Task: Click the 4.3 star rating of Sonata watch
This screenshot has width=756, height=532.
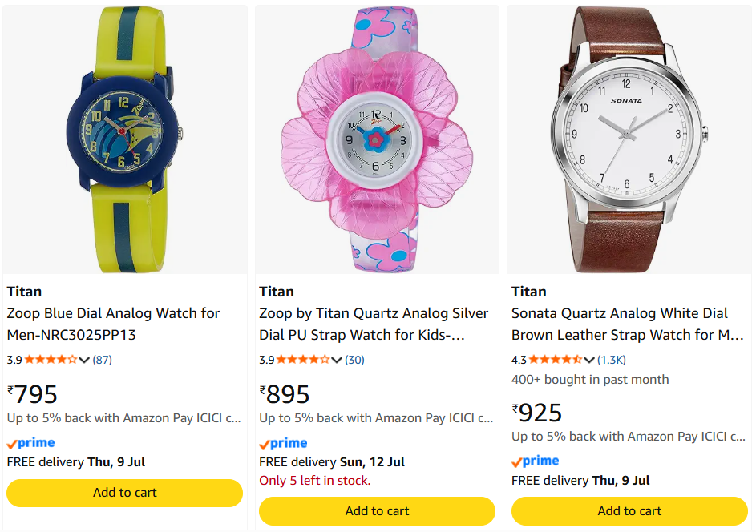Action: [x=556, y=360]
